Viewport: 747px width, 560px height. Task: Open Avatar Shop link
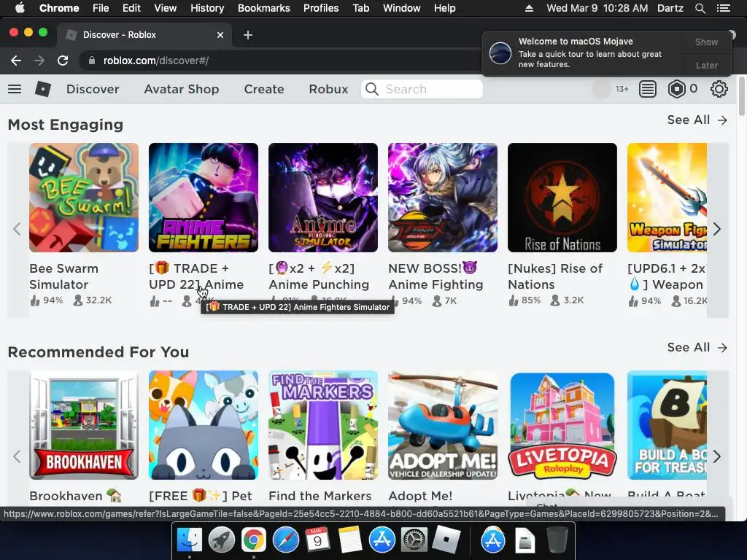pos(182,89)
